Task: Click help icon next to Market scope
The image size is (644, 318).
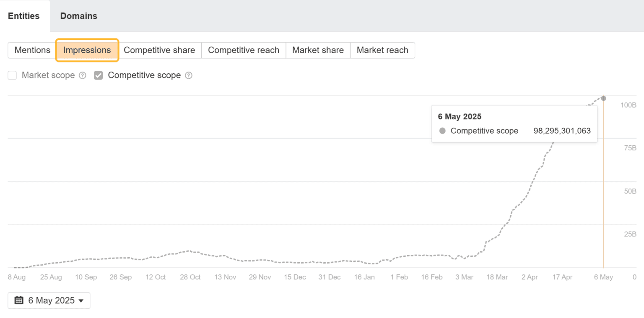Action: [x=83, y=75]
